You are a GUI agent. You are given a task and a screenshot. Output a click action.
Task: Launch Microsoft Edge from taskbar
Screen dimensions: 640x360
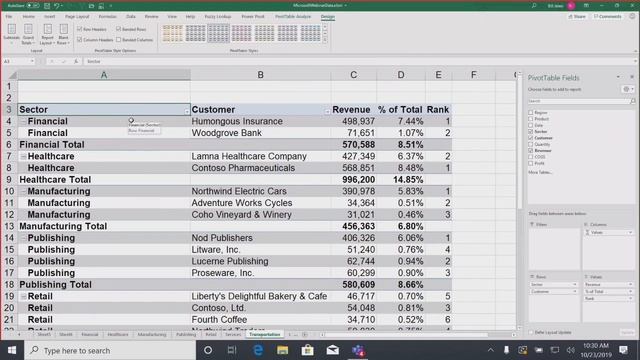258,350
